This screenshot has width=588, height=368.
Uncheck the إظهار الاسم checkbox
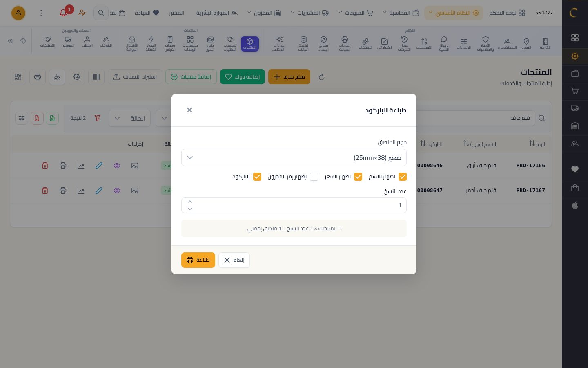403,177
